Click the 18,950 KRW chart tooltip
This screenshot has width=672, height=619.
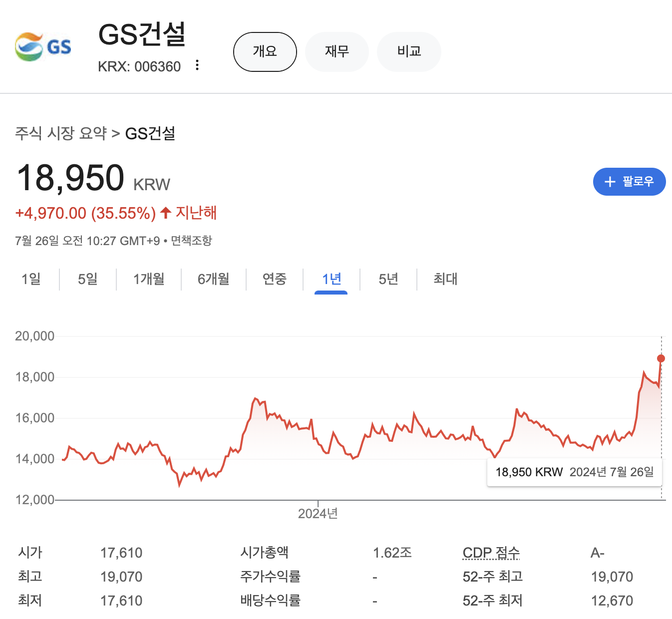click(575, 472)
